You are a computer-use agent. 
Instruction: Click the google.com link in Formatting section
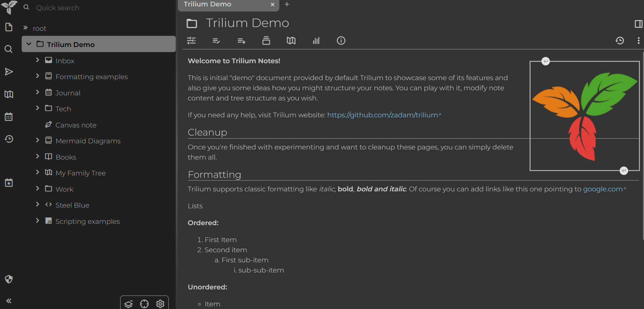click(602, 189)
